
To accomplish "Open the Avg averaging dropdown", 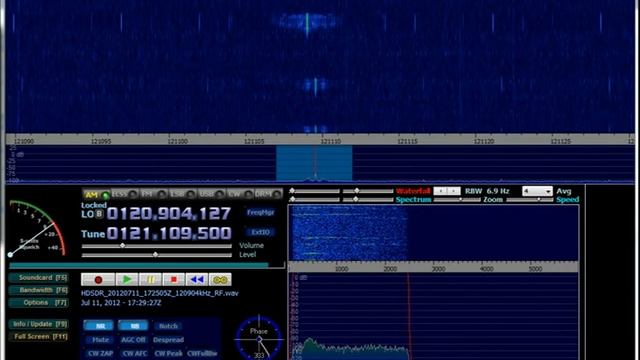I will pyautogui.click(x=537, y=191).
